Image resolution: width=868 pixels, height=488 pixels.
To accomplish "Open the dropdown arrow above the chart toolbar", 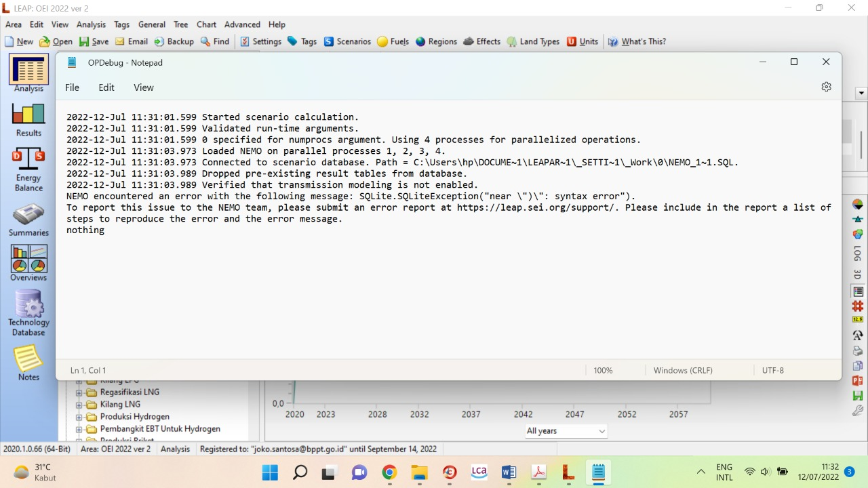I will 862,93.
